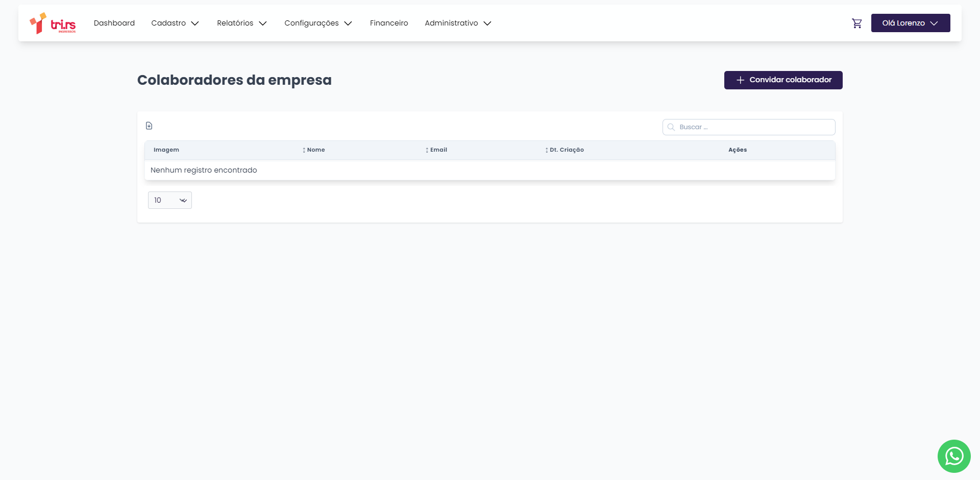Click 'Nenhum registro encontrado' text
The width and height of the screenshot is (980, 480).
coord(204,170)
